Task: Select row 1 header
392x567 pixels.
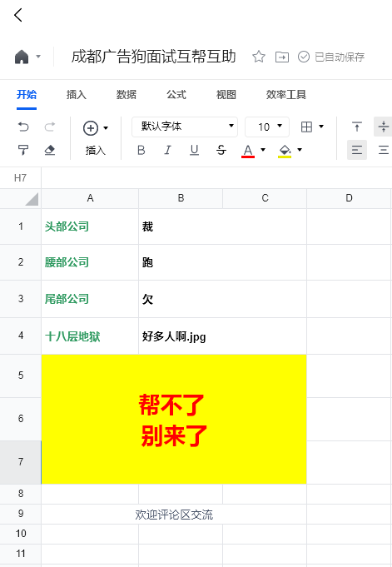Action: [x=21, y=226]
